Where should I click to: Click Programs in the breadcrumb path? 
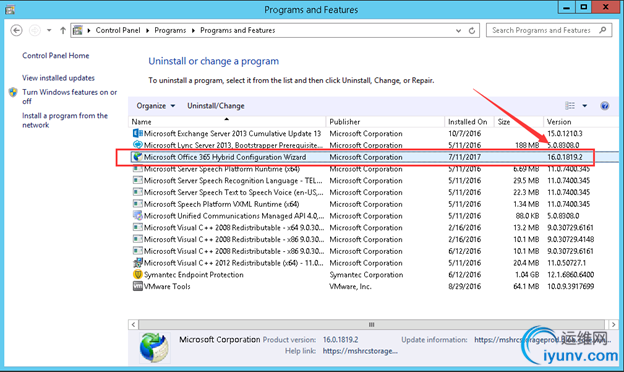[x=170, y=30]
